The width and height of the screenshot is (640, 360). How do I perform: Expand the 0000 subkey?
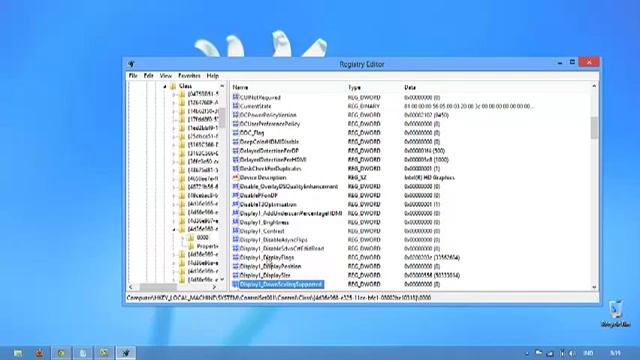[182, 238]
